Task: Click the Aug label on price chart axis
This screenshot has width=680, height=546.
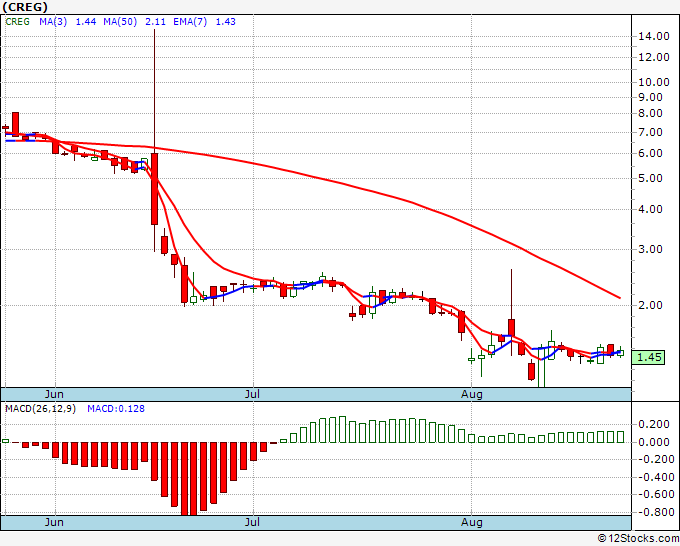Action: (471, 394)
